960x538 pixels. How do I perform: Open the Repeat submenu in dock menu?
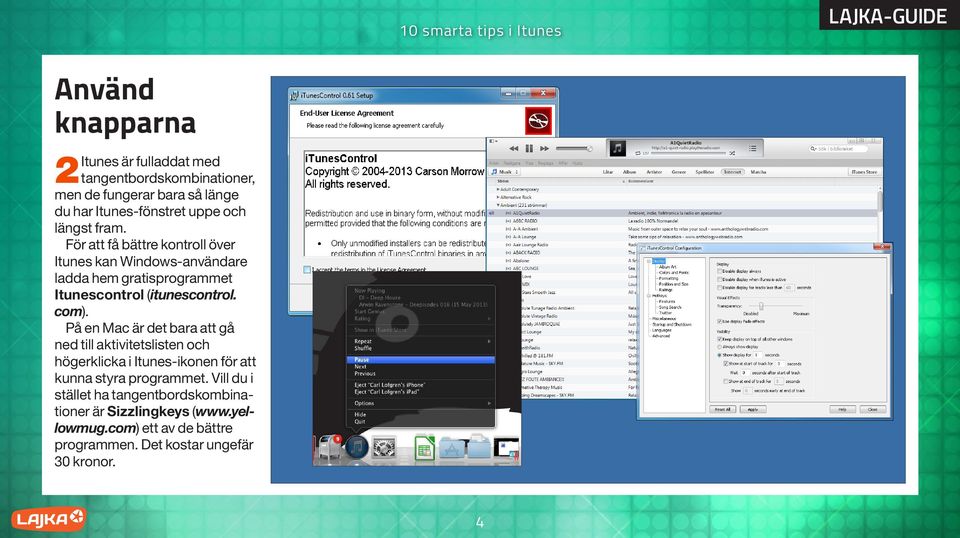point(421,342)
